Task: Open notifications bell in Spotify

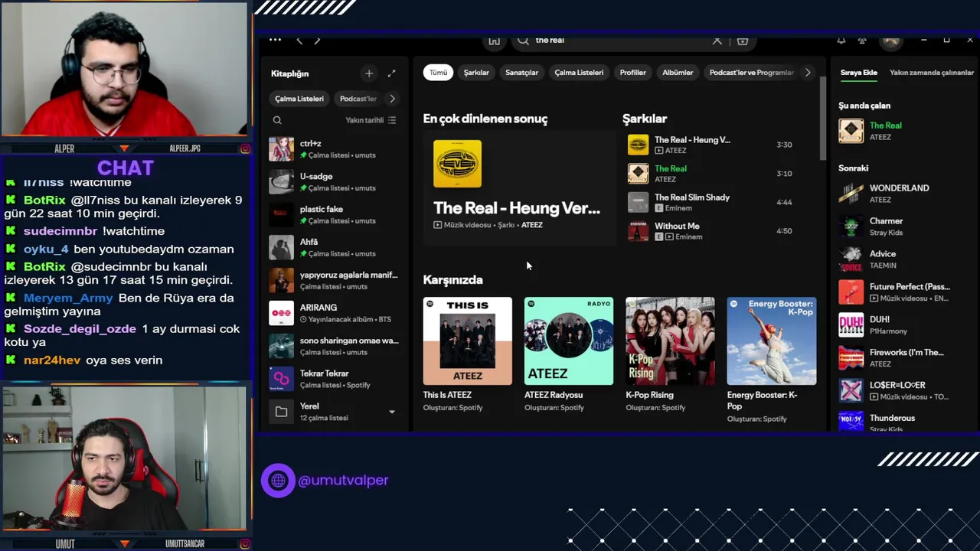Action: (x=841, y=41)
